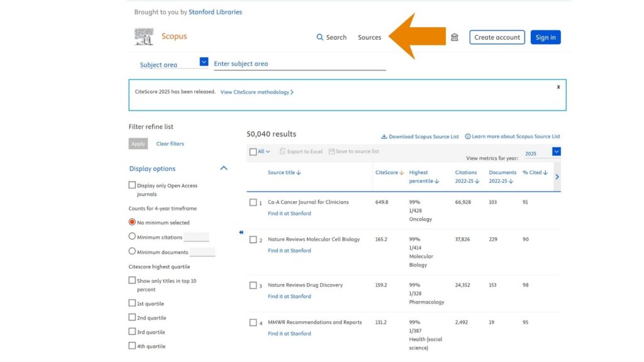Click the Minimum documents input box
This screenshot has width=644, height=362.
click(x=202, y=251)
